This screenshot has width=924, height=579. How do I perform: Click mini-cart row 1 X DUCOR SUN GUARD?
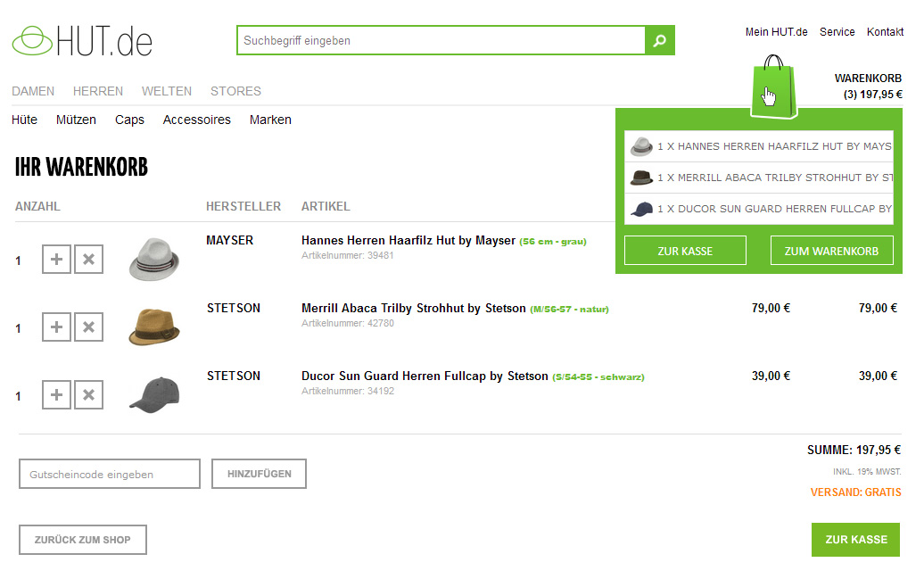click(x=759, y=209)
